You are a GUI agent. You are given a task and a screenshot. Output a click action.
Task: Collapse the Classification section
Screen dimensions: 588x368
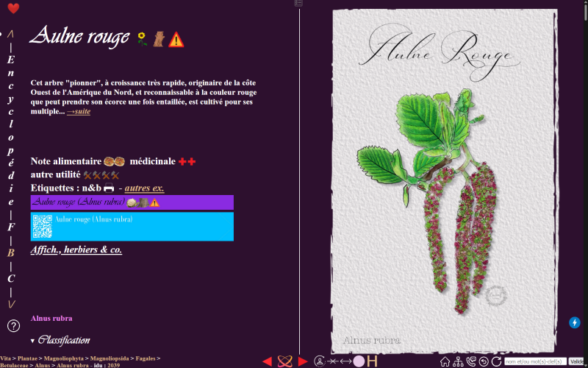(x=60, y=340)
